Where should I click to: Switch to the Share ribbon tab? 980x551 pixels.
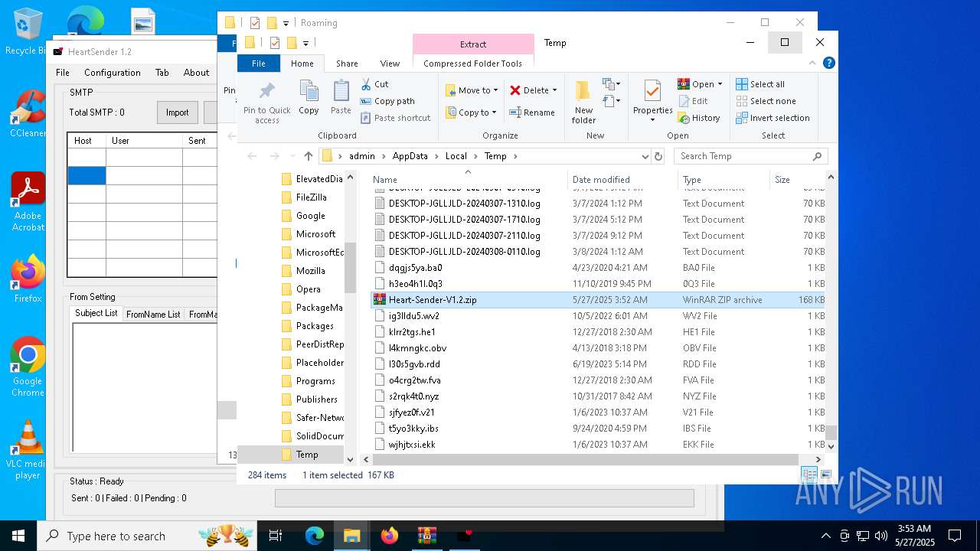click(347, 64)
